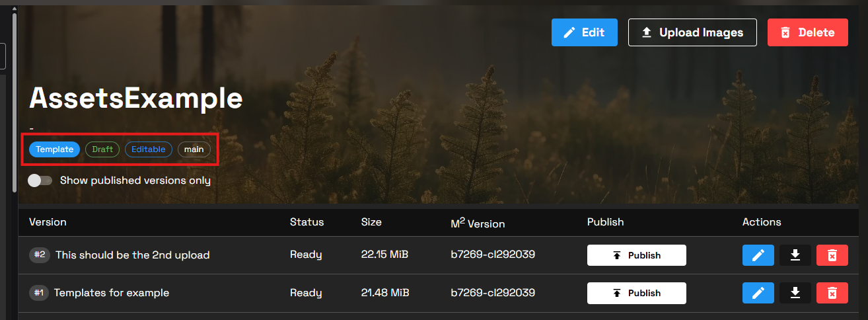Click the left panel vertical scrollbar

(15, 99)
